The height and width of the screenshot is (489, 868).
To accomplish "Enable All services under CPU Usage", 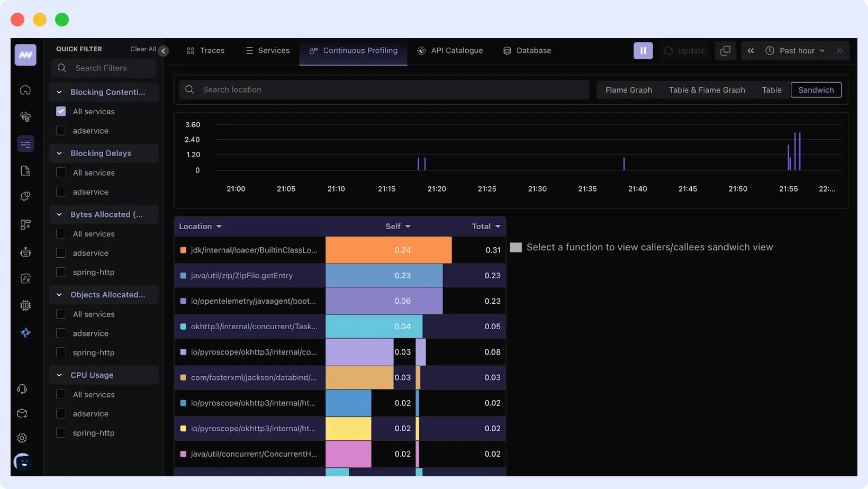I will (61, 394).
